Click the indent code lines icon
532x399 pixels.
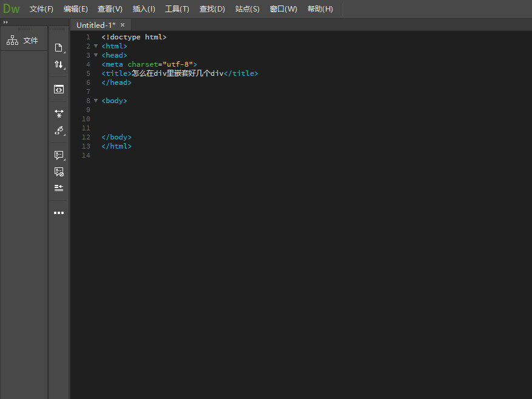tap(59, 188)
